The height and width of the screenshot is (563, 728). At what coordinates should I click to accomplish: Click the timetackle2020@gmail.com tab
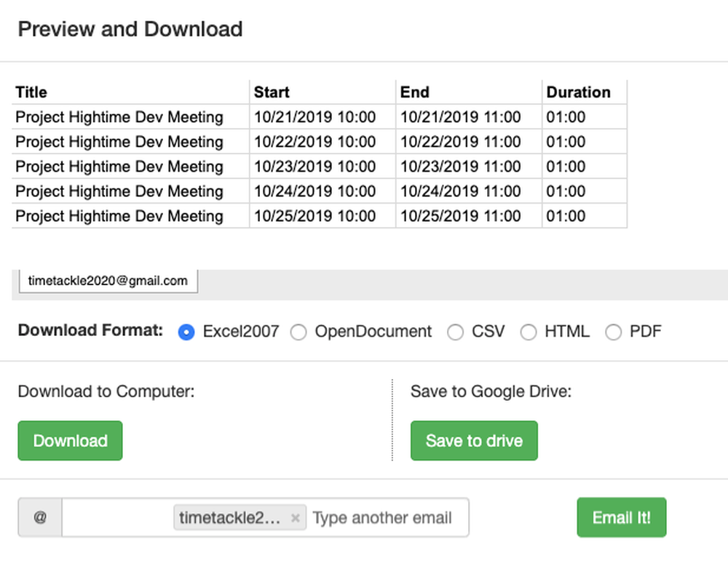(108, 281)
